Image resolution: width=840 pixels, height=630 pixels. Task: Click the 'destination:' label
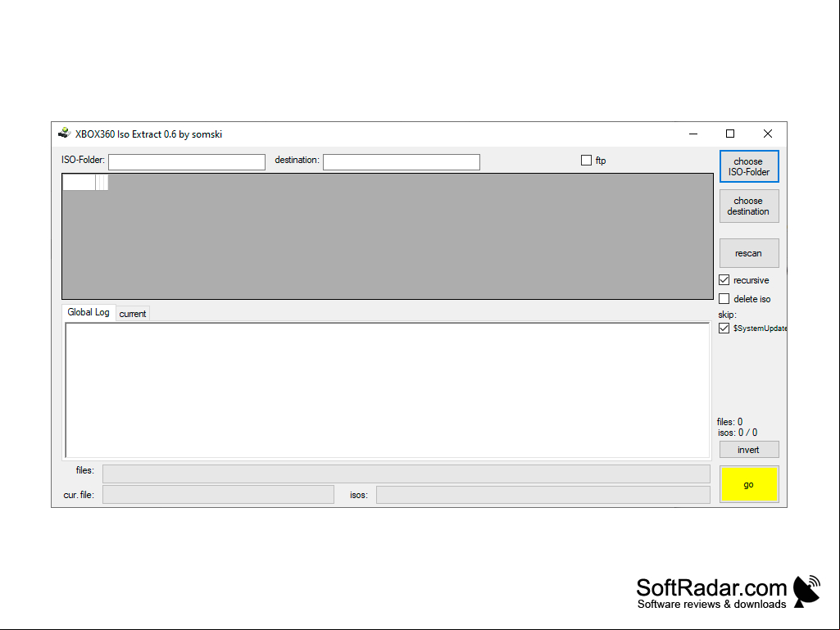[297, 160]
